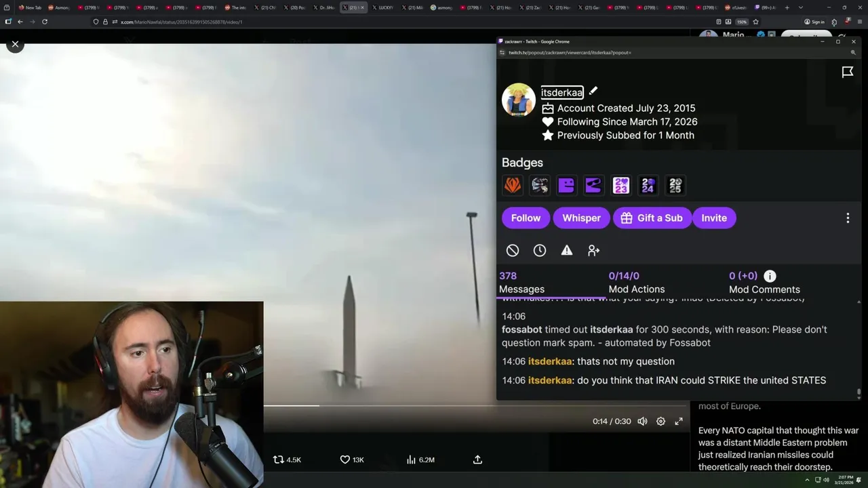Image resolution: width=868 pixels, height=488 pixels.
Task: Warn user with the triangle alert icon
Action: (567, 250)
